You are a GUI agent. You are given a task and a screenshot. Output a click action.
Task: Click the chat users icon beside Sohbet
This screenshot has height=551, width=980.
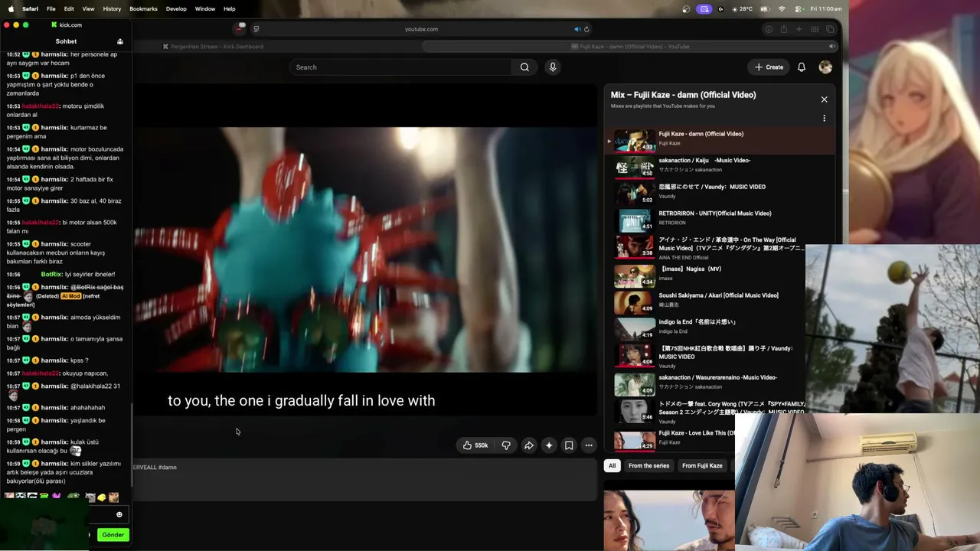[x=119, y=41]
